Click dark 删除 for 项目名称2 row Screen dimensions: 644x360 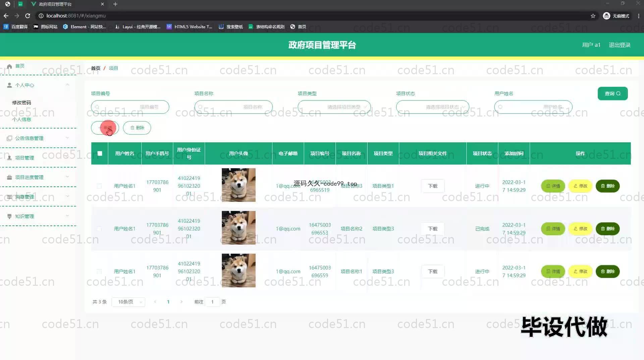coord(607,229)
